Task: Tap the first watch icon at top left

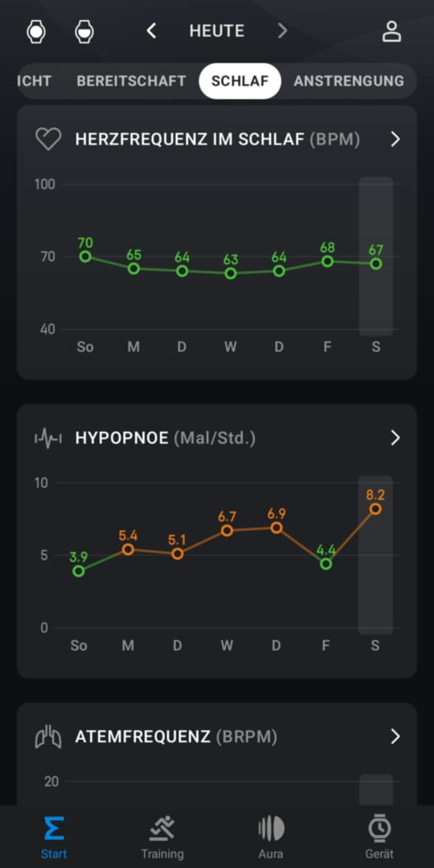Action: pyautogui.click(x=36, y=31)
